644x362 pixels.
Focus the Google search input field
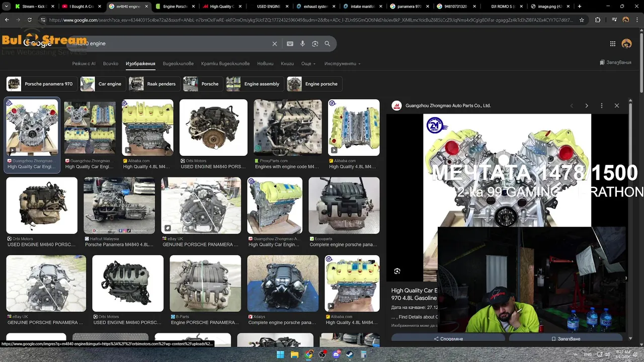coord(171,44)
